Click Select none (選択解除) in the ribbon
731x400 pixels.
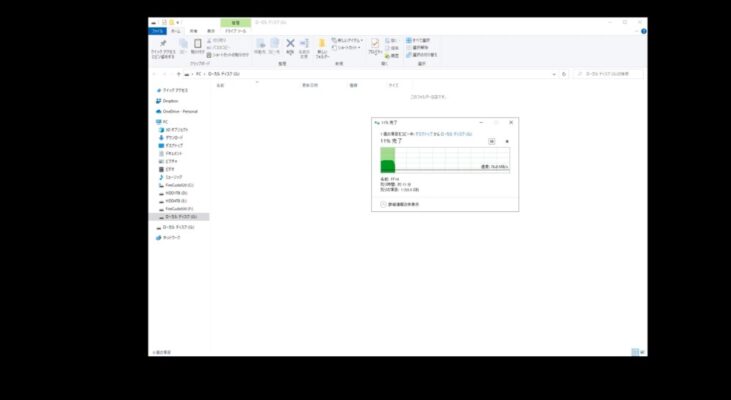point(417,48)
